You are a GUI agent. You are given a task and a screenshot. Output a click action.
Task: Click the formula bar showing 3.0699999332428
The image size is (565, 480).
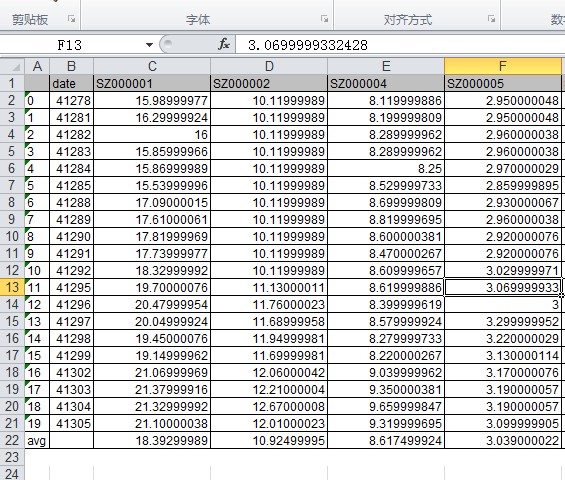pyautogui.click(x=400, y=45)
